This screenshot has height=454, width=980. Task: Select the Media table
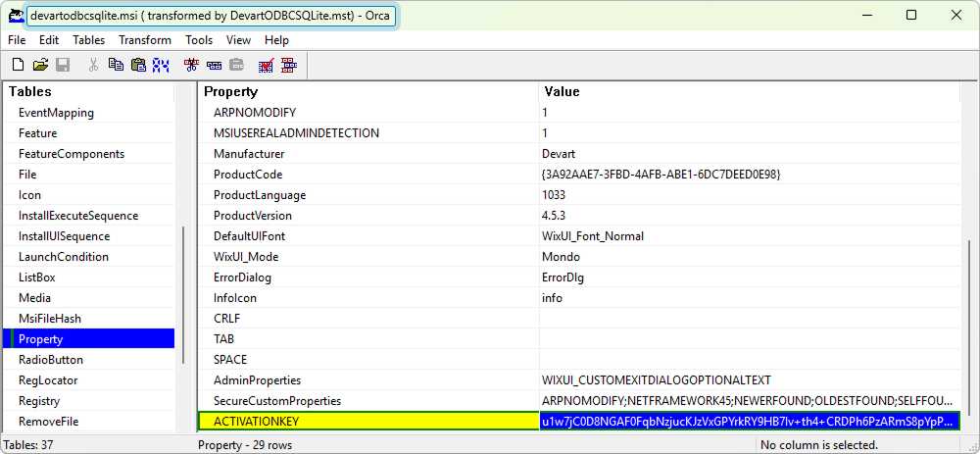(34, 298)
